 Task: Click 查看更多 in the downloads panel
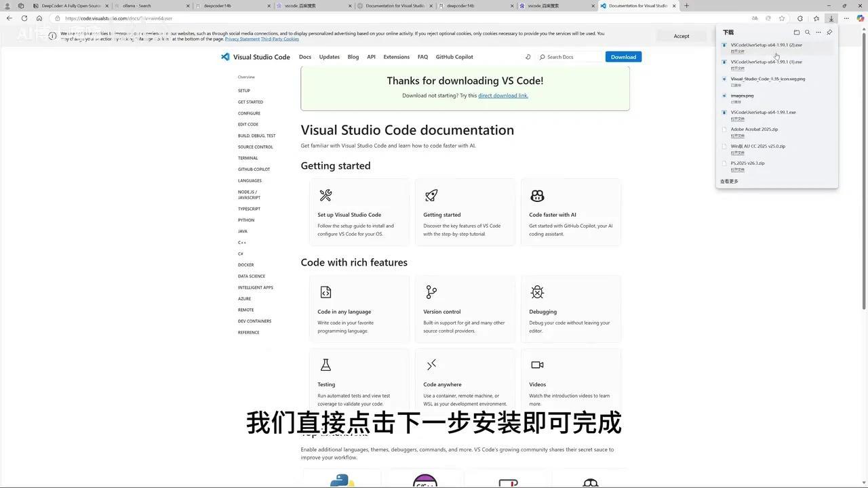click(x=729, y=181)
